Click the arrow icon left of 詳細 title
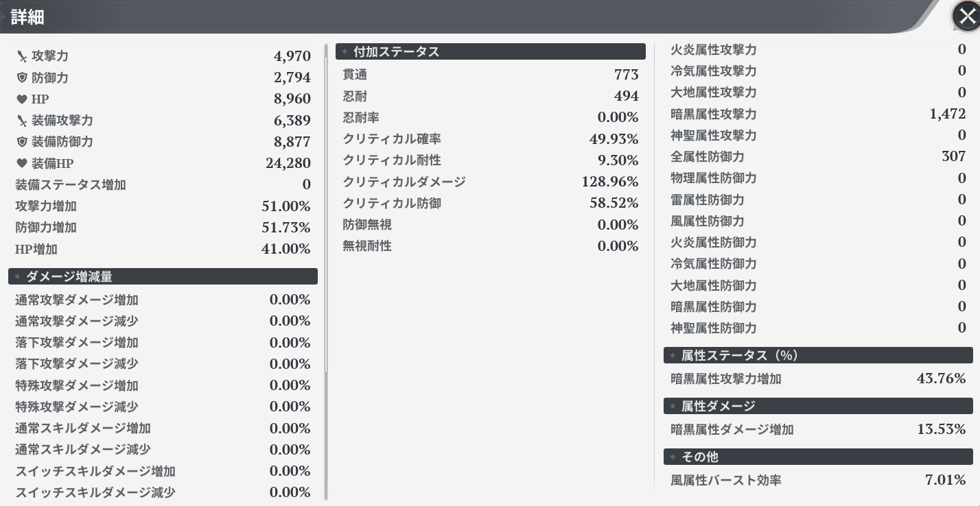Image resolution: width=980 pixels, height=506 pixels. pos(3,16)
